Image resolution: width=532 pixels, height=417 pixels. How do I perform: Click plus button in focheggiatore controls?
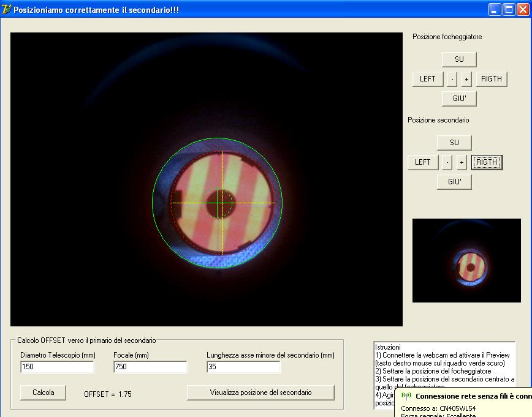pos(466,79)
